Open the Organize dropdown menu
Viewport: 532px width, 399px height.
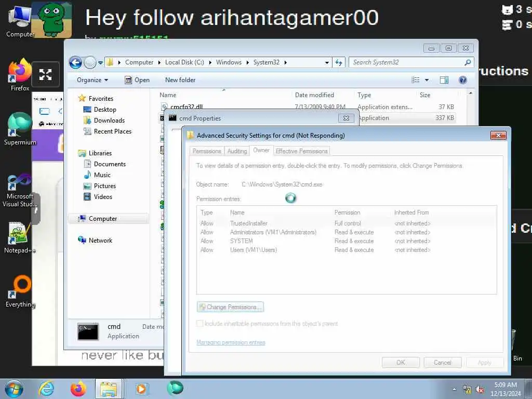(x=92, y=80)
